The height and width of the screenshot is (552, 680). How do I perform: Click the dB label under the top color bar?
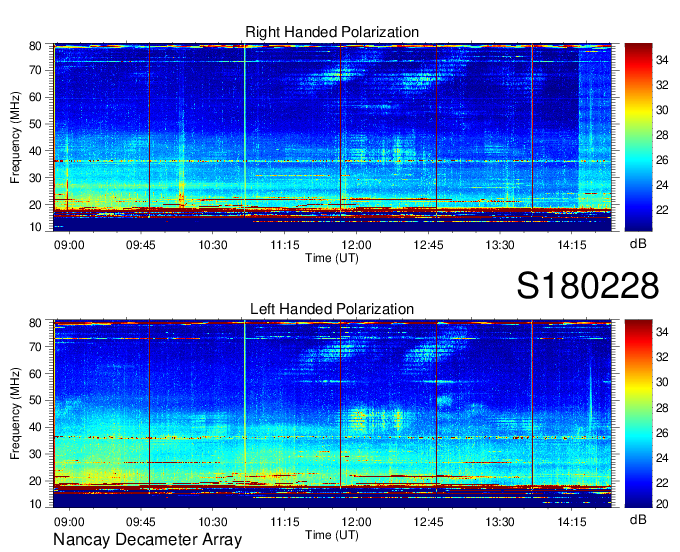638,244
